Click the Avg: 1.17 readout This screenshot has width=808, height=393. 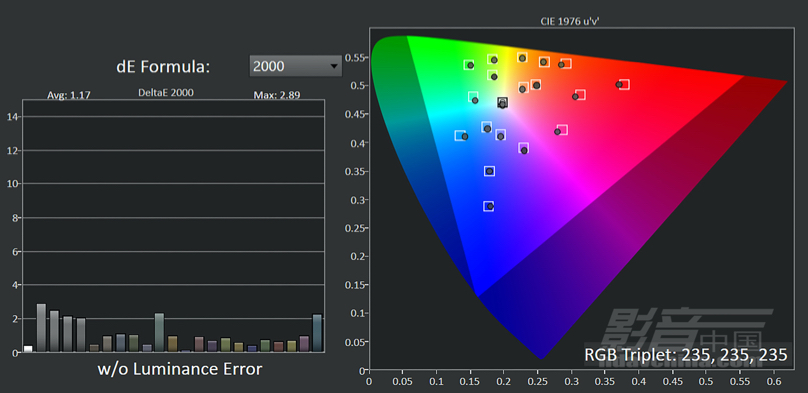point(69,95)
